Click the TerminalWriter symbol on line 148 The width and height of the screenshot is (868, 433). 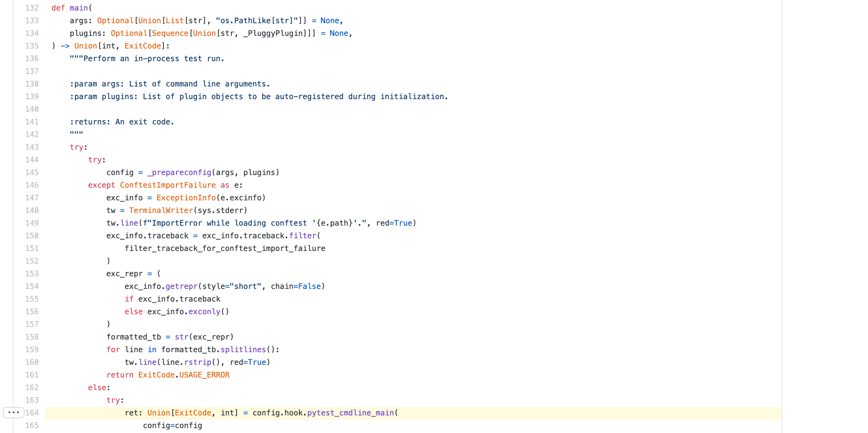pos(161,210)
